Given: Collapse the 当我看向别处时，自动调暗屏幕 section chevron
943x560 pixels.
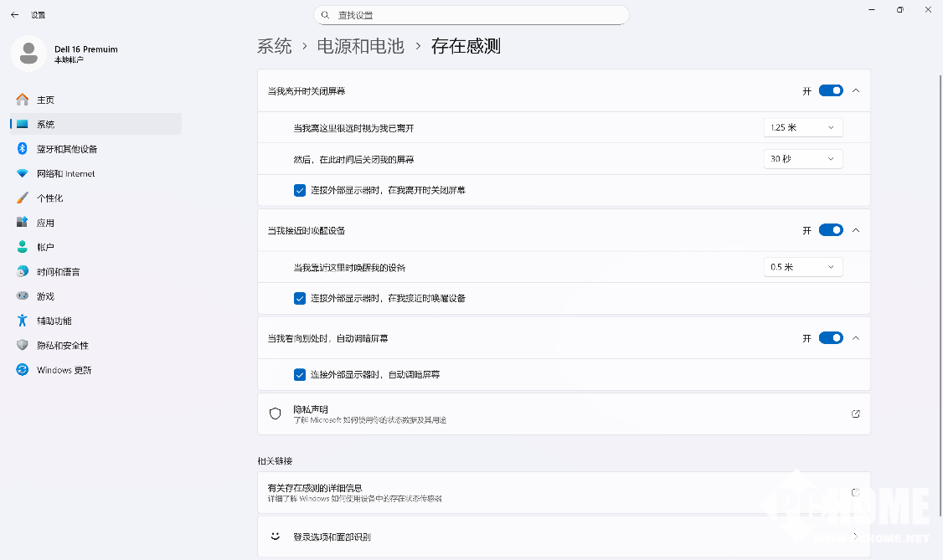Looking at the screenshot, I should click(855, 338).
